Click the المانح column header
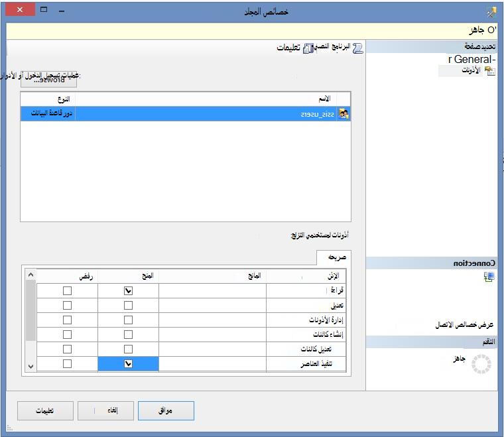This screenshot has width=504, height=437. coord(212,276)
